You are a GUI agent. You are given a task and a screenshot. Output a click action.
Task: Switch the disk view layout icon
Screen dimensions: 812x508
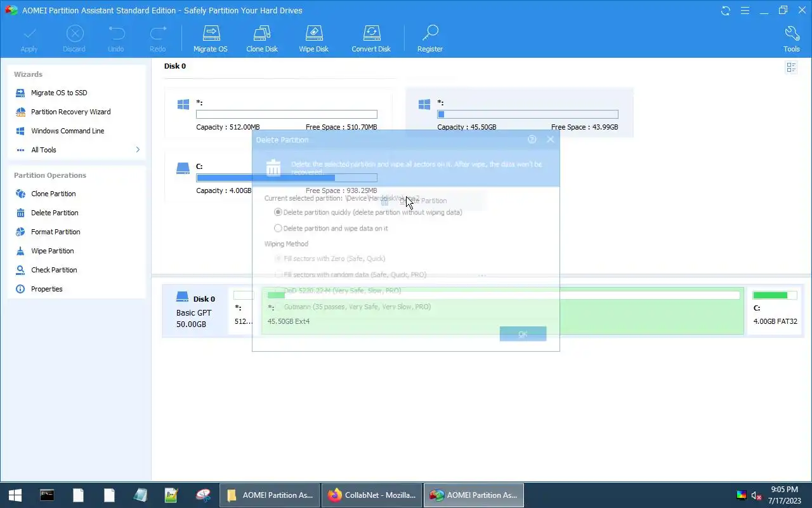click(x=791, y=67)
